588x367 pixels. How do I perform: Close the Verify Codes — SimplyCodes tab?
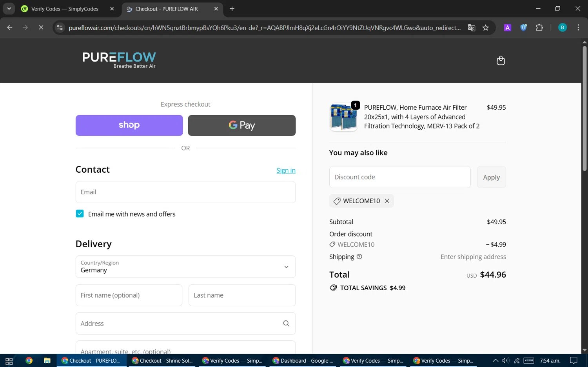click(112, 9)
